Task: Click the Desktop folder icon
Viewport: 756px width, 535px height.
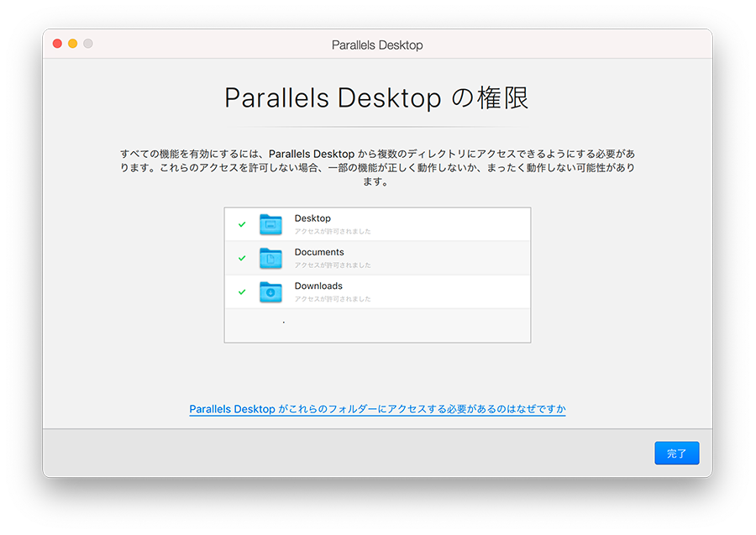Action: pos(270,224)
